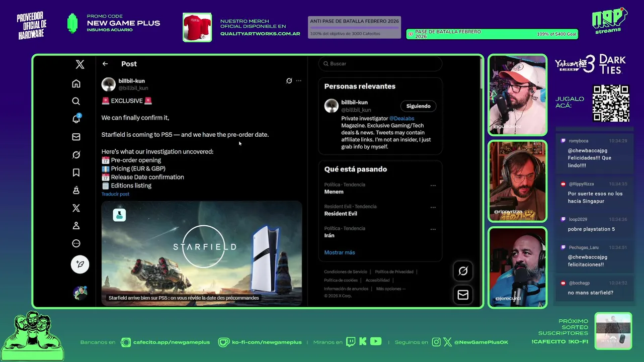Click Instagram icon in bottom banner

[x=436, y=342]
